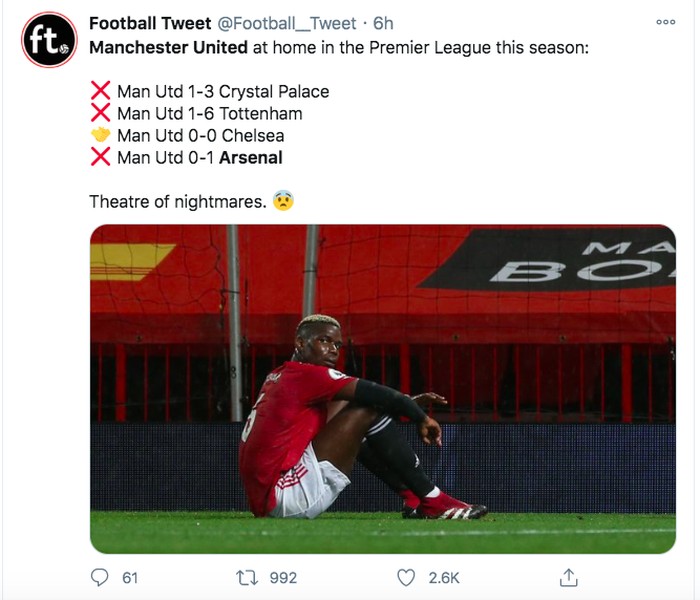This screenshot has height=600, width=700.
Task: Click the 'Theatre of nightmares' tweet line
Action: (178, 202)
